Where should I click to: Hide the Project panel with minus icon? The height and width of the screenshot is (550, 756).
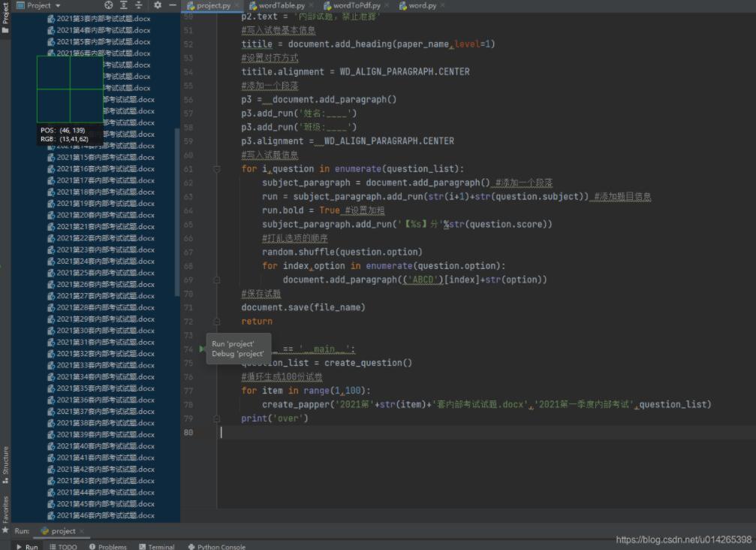coord(173,5)
